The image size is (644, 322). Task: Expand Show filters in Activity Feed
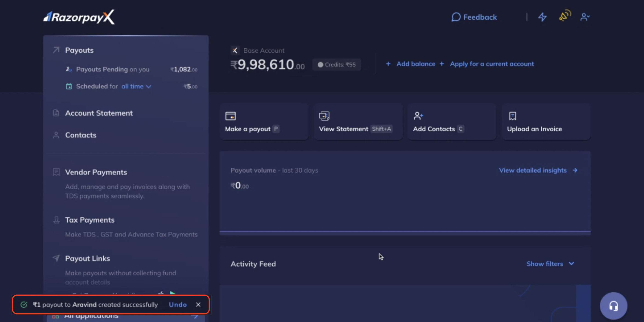coord(550,264)
